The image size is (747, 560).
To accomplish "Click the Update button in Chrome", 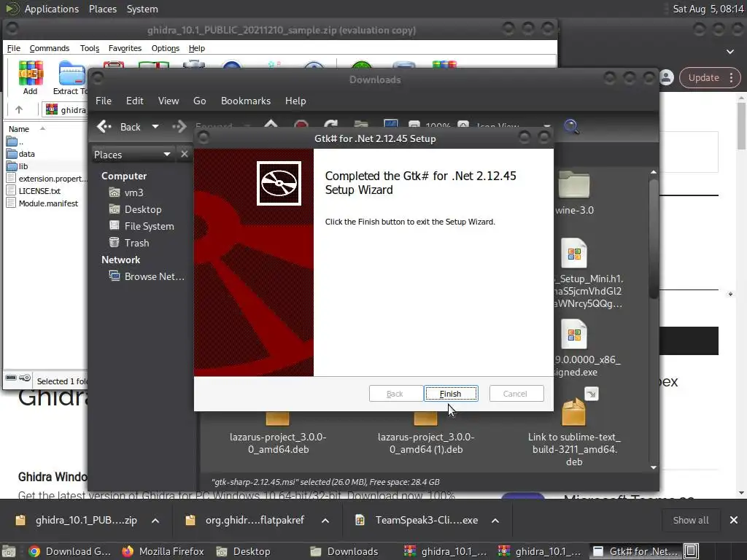I will 703,77.
